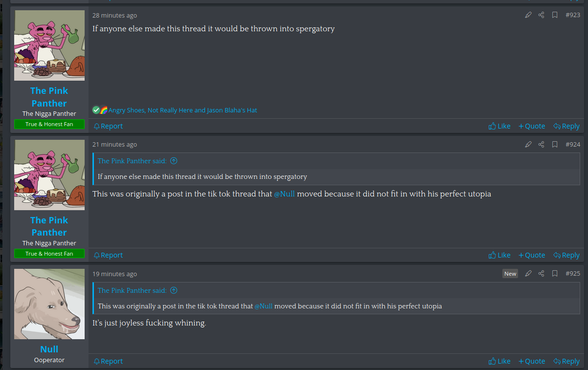Screen dimensions: 588x370
Task: Bookmark Null's post #925
Action: [x=555, y=274]
